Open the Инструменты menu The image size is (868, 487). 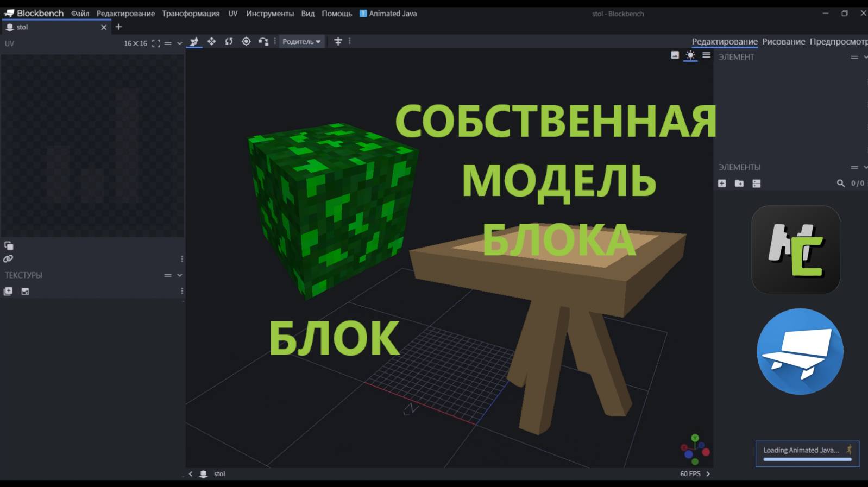[x=270, y=14]
